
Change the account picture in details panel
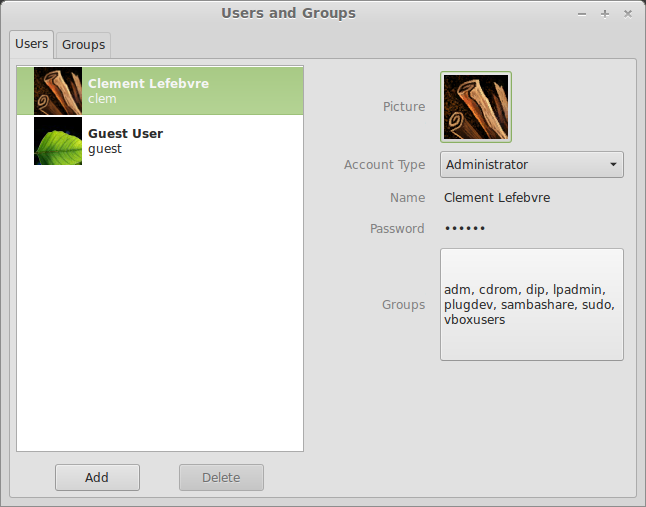(x=476, y=107)
